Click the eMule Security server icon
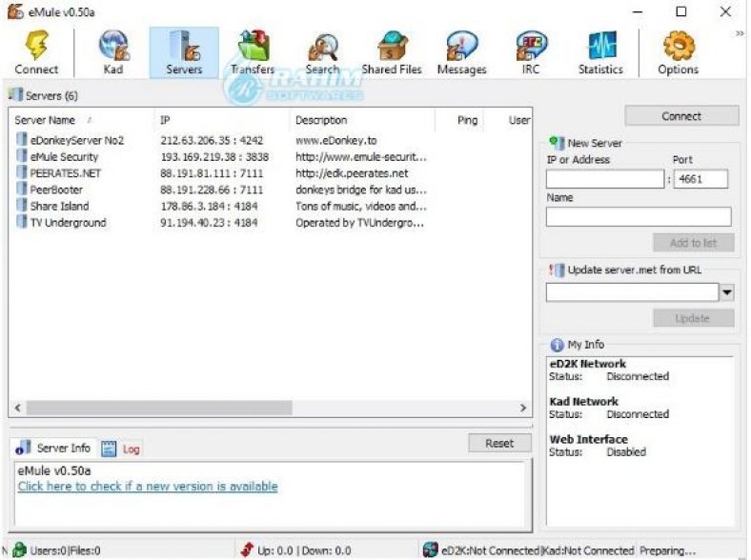 pos(22,155)
